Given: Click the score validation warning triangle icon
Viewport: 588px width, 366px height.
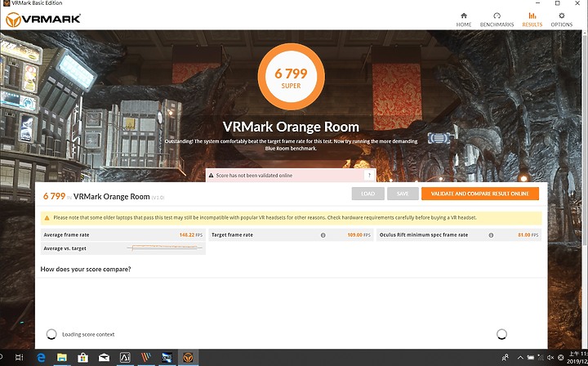Looking at the screenshot, I should tap(212, 175).
